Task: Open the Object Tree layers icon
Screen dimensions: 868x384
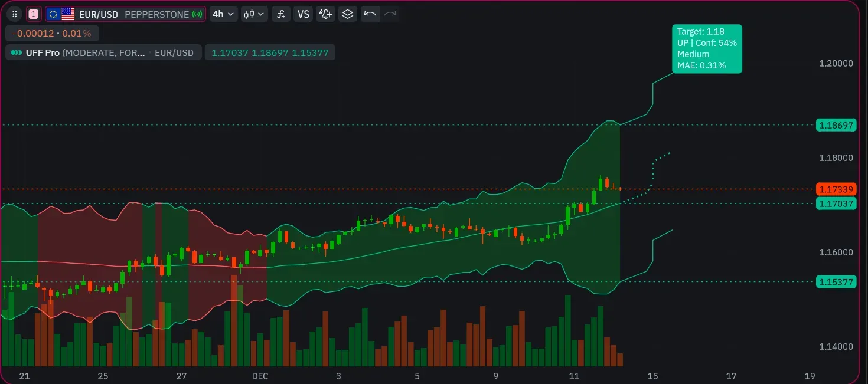Action: click(348, 14)
